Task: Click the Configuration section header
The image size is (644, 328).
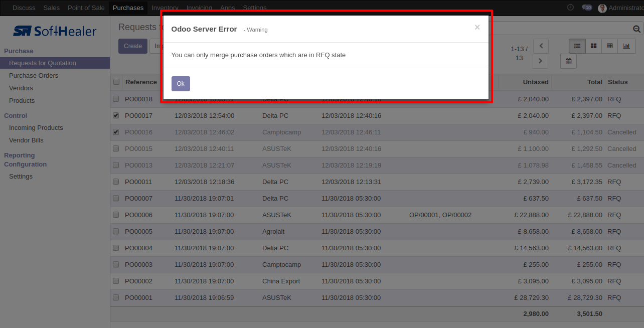Action: click(25, 165)
